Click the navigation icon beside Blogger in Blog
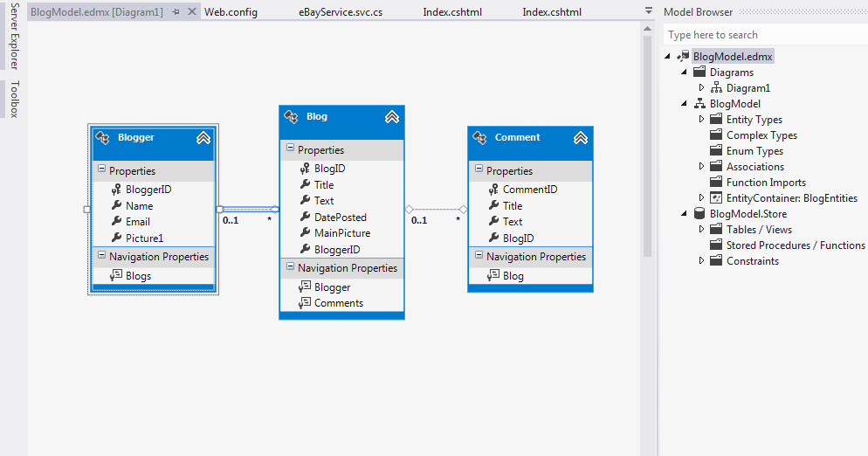 click(305, 287)
